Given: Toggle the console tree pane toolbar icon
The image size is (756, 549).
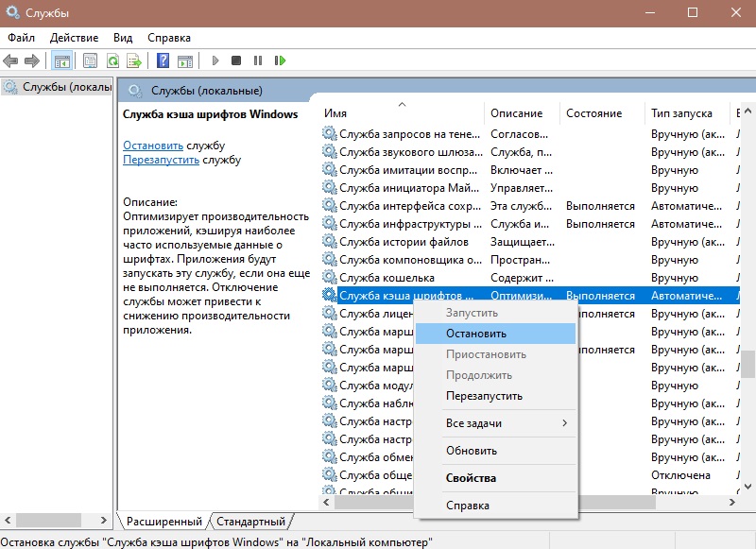Looking at the screenshot, I should (x=61, y=60).
